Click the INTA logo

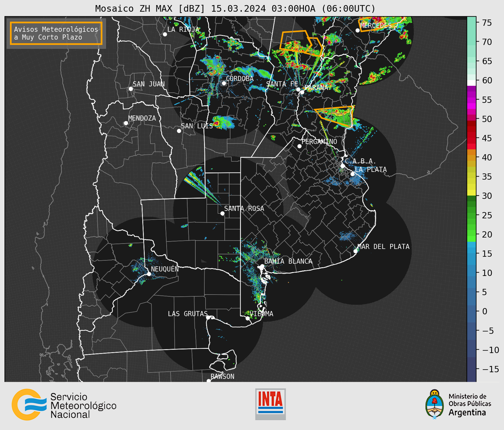[270, 404]
